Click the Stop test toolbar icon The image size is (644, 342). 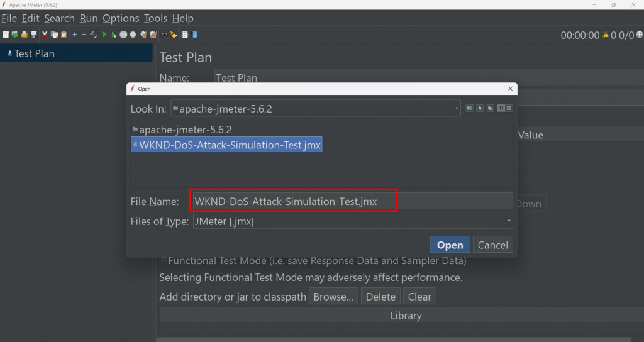coord(123,35)
